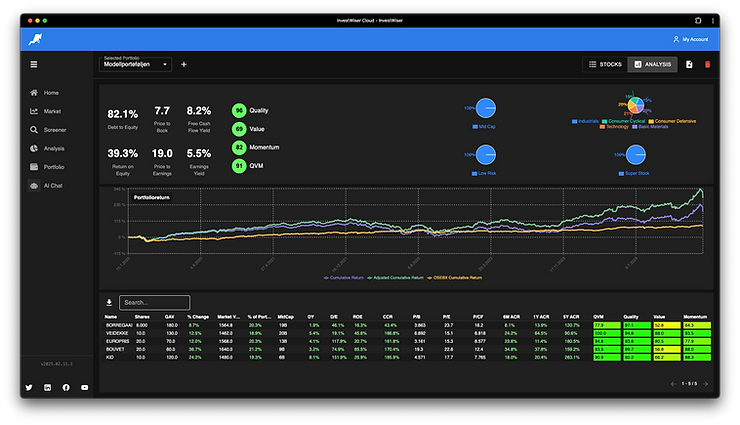740x425 pixels.
Task: Toggle Cumulative Return series in legend
Action: 344,278
